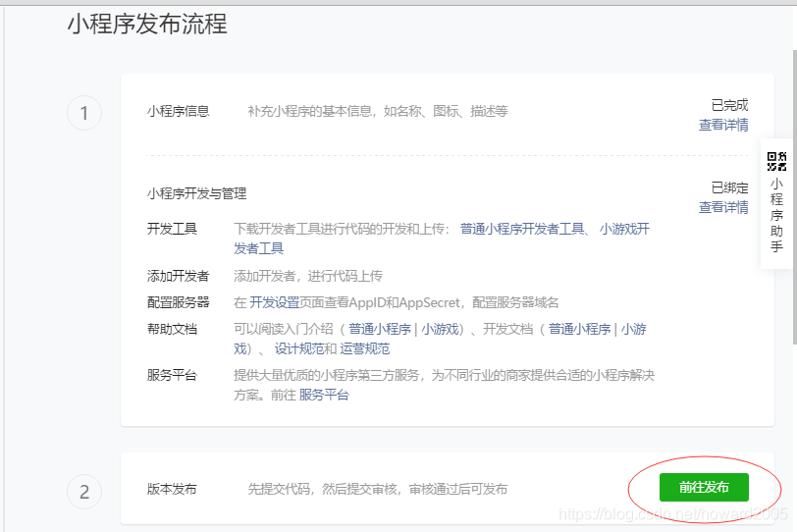Go to 服务平台 link after 前往
Viewport: 797px width, 532px height.
pyautogui.click(x=324, y=395)
